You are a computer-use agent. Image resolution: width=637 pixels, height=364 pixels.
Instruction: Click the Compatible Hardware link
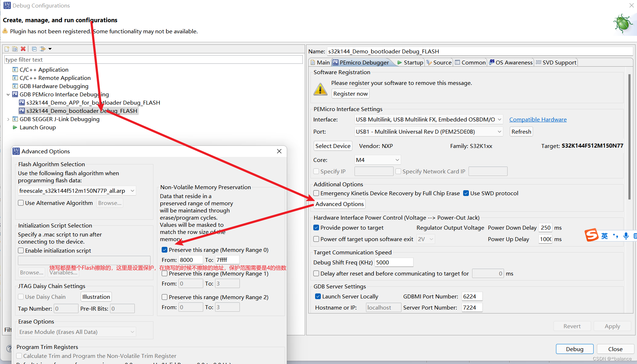coord(537,119)
